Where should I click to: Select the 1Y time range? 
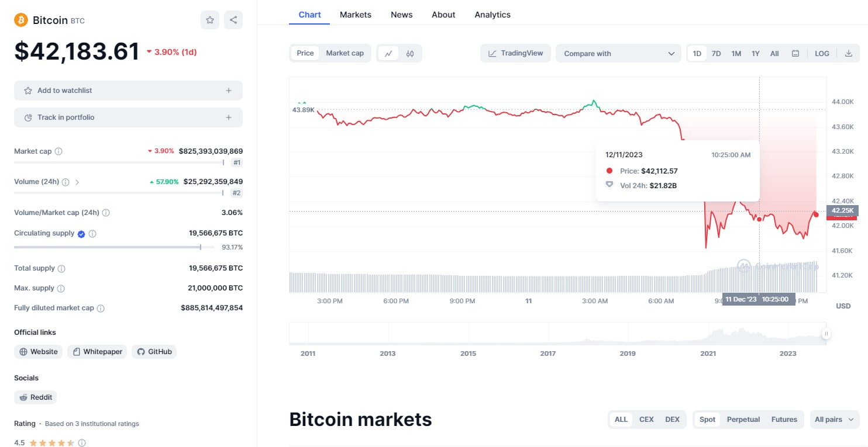pyautogui.click(x=756, y=53)
